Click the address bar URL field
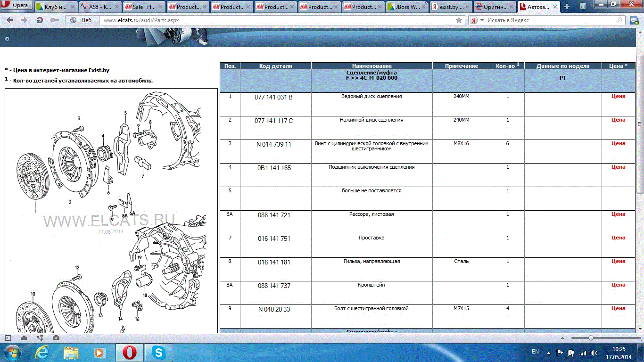 (x=273, y=20)
